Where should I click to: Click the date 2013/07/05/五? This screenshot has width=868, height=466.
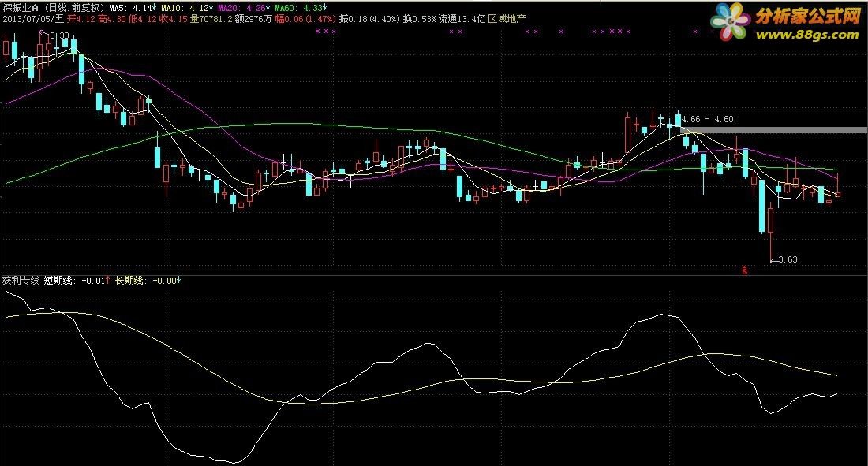click(x=33, y=19)
